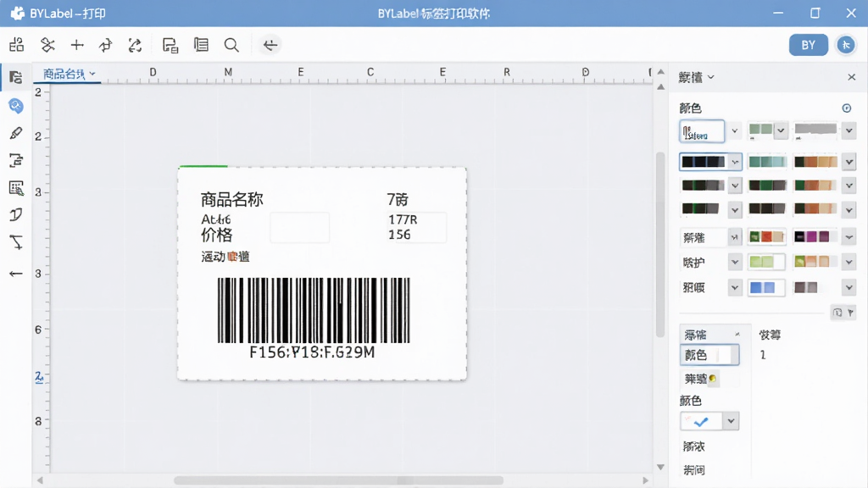Select the 颜色 field in lower panel

[709, 355]
